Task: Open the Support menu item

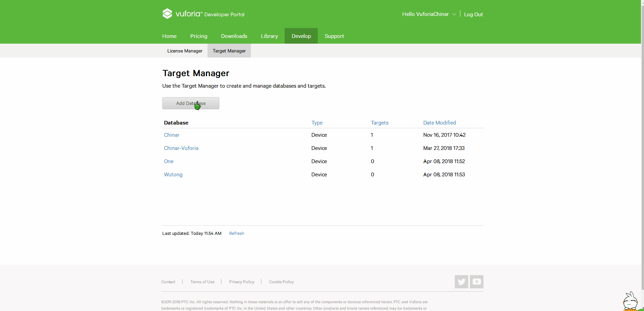Action: (334, 36)
